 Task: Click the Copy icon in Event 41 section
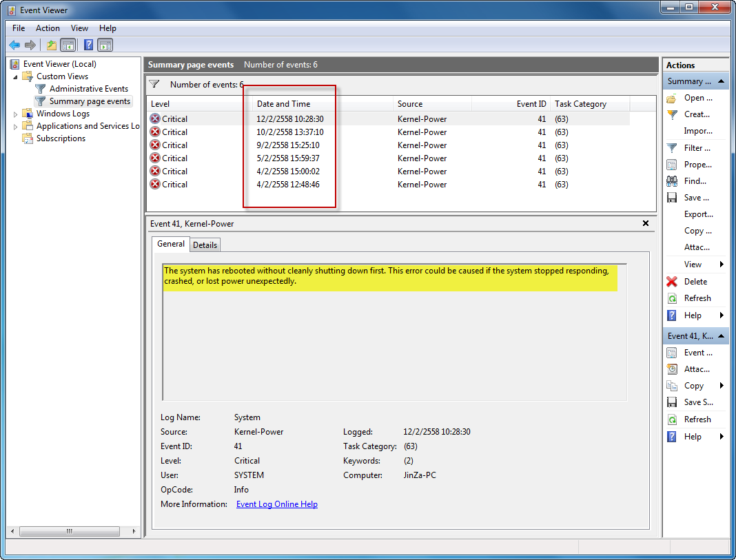point(672,386)
